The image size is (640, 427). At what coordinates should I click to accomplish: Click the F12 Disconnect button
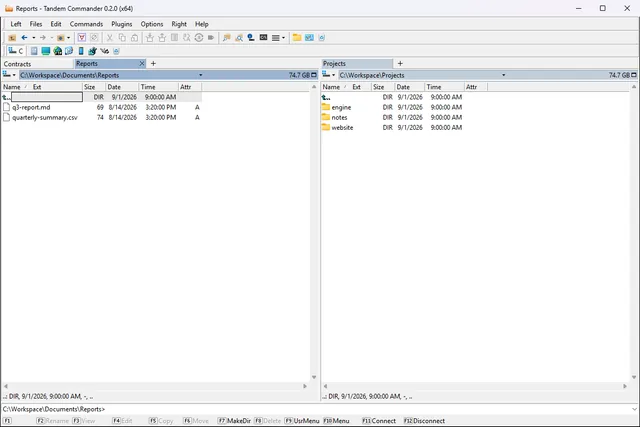(x=424, y=421)
